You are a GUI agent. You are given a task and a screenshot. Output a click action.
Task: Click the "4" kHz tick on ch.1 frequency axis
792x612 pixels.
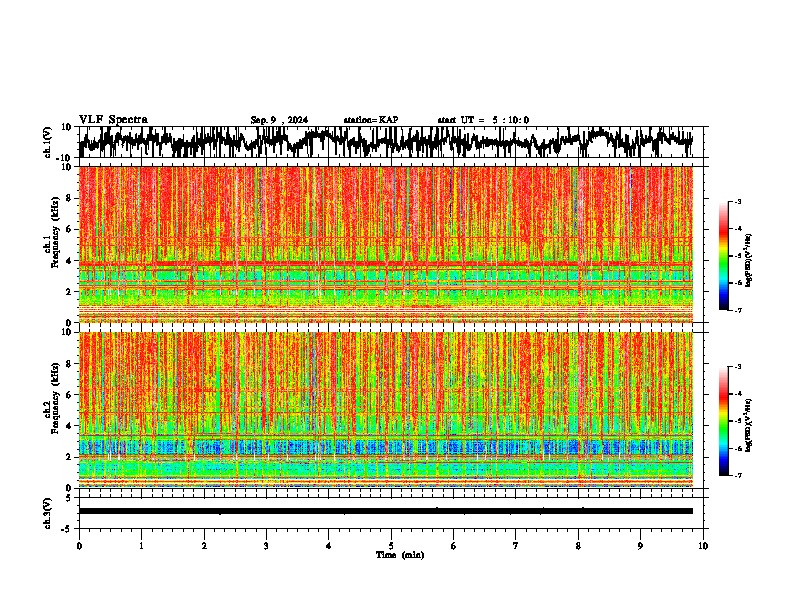[71, 261]
